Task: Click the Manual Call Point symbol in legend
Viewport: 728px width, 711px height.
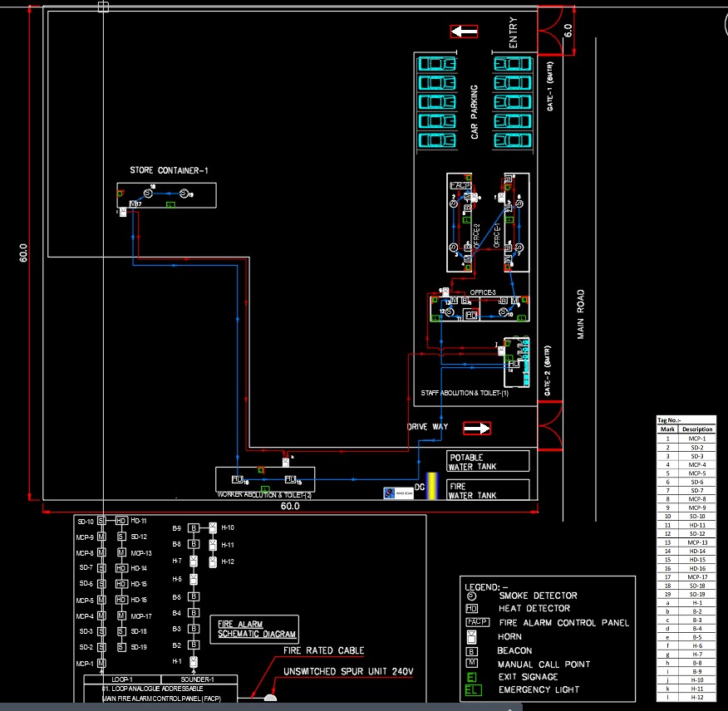Action: (x=472, y=663)
